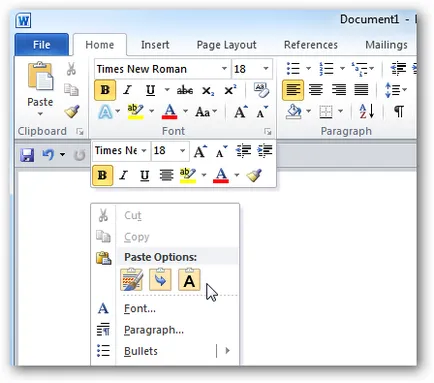
Task: Open Bullets list dropdown in ribbon
Action: (x=308, y=69)
